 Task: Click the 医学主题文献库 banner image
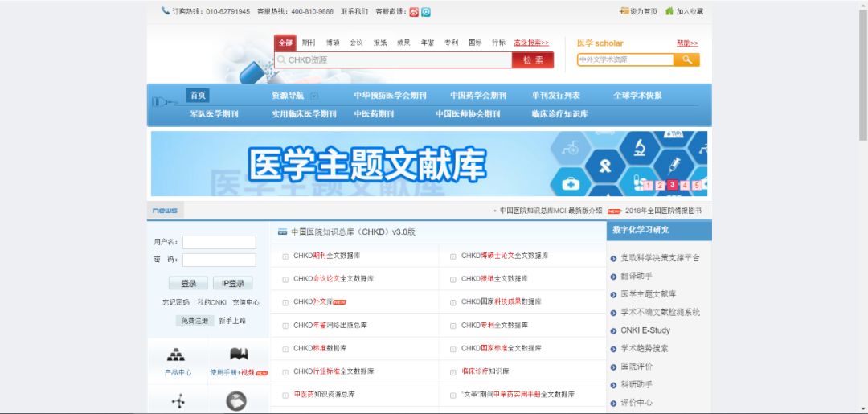pos(429,164)
